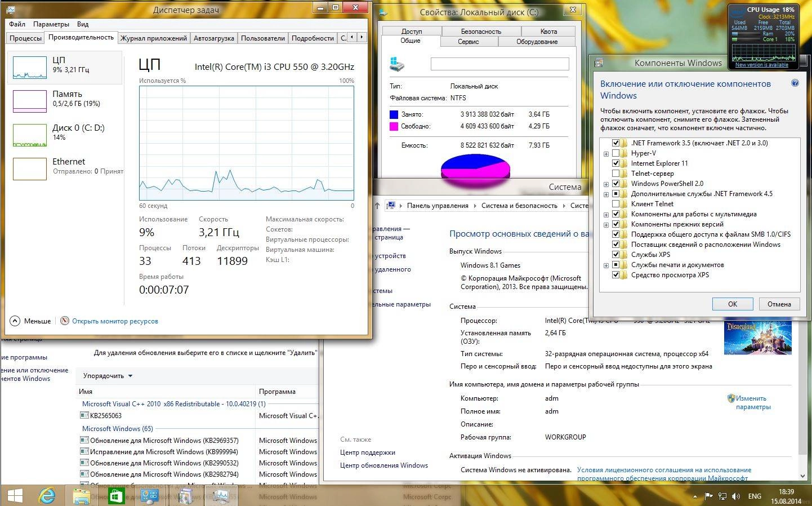The width and height of the screenshot is (812, 506).
Task: Click the control panel icon in address bar
Action: tap(390, 206)
